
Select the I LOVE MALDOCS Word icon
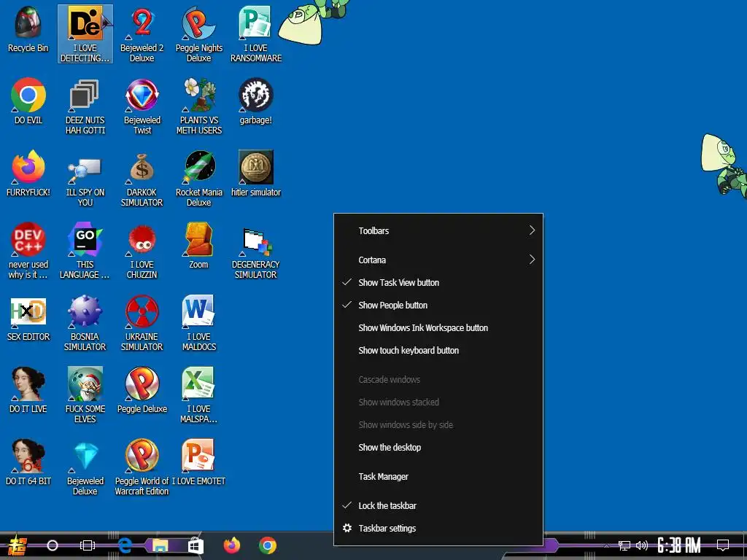[x=198, y=323]
